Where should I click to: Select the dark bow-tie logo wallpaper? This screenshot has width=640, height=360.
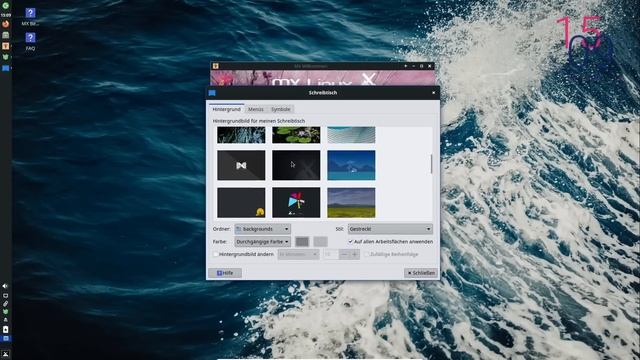[241, 165]
